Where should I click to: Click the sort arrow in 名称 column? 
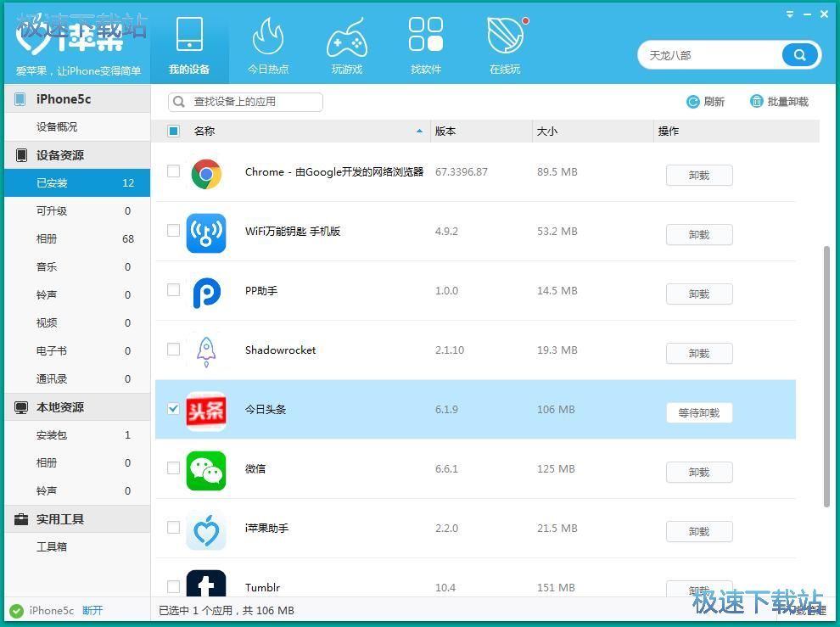pos(419,131)
